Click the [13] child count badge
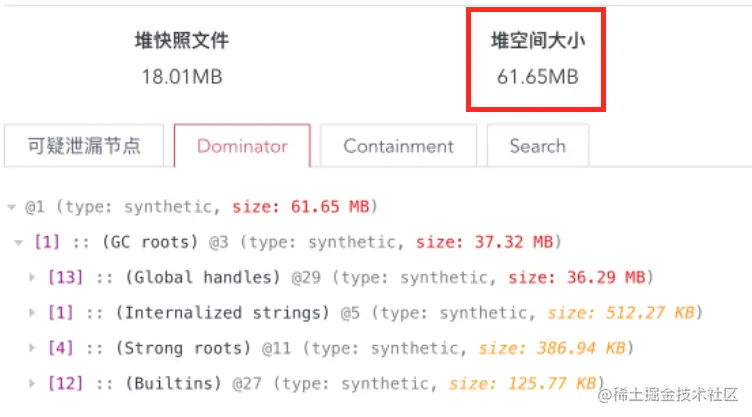Viewport: 752px width, 417px height. point(61,277)
